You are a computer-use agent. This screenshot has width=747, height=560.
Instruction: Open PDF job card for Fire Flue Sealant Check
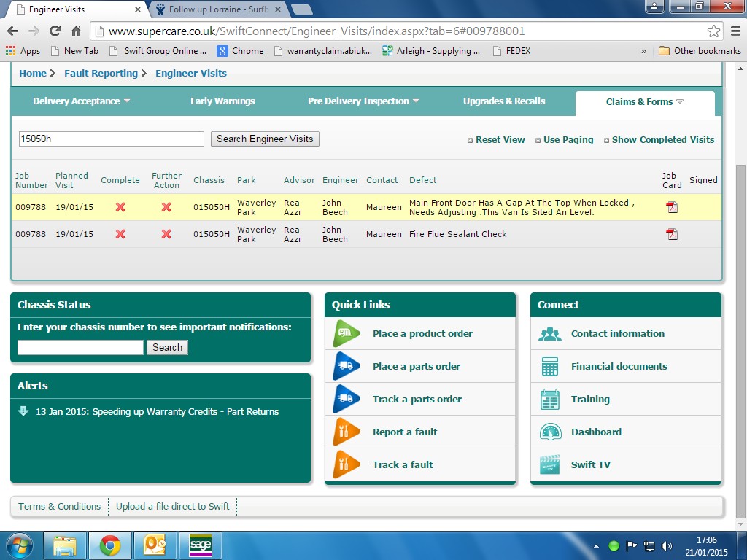click(672, 234)
